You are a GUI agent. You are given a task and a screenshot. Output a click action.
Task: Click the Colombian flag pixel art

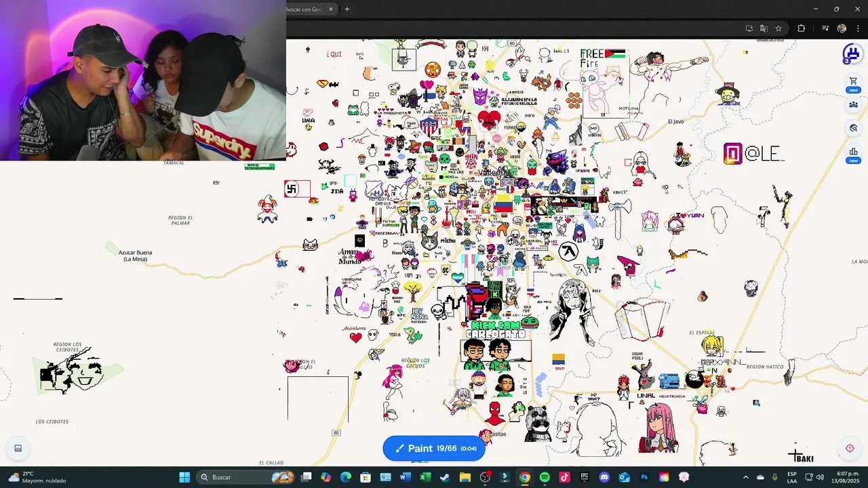coord(502,205)
